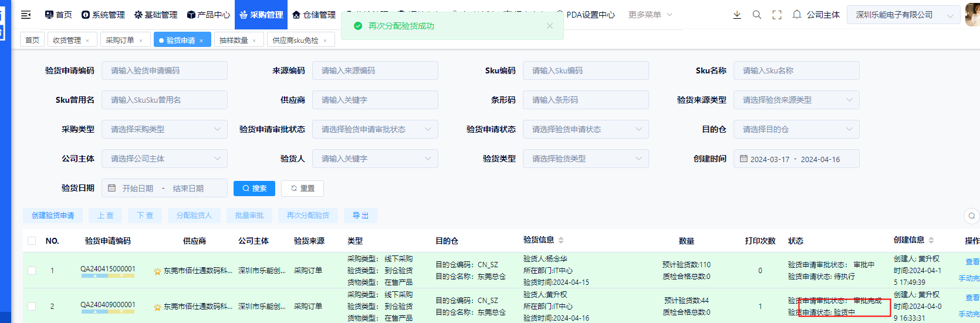Close the 验货申请 tab
980x323 pixels.
[x=201, y=41]
